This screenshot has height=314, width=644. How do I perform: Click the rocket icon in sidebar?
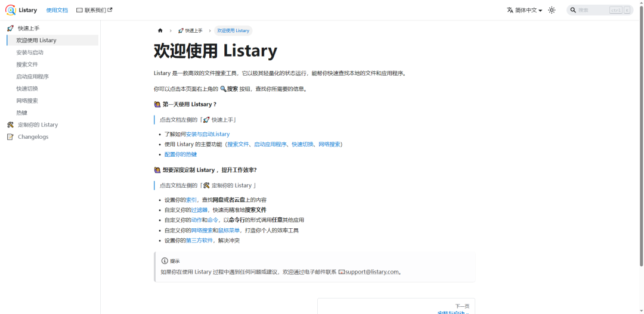coord(11,29)
